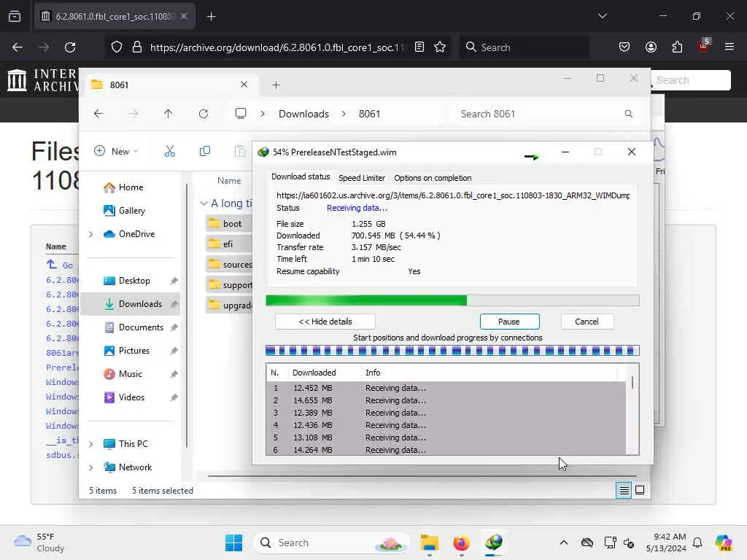Viewport: 747px width, 560px height.
Task: Open Firefox Pocket save icon
Action: [x=624, y=47]
